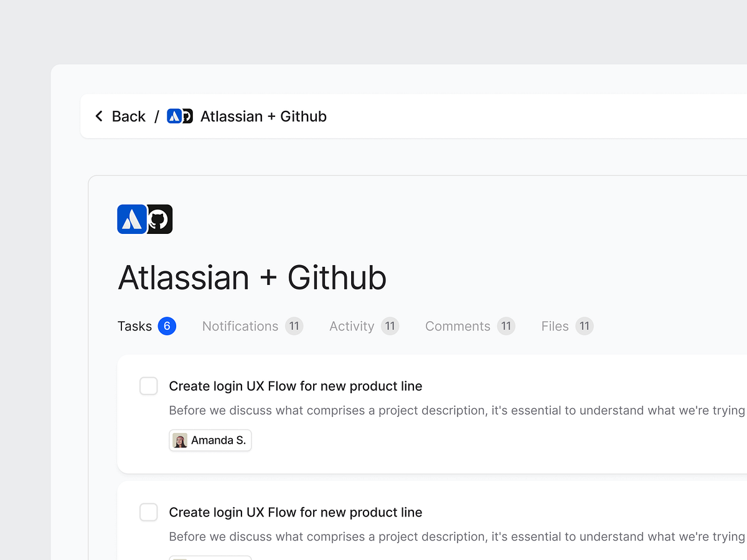Screen dimensions: 747x560
Task: Click the Atlassian + Github breadcrumb title
Action: [263, 116]
